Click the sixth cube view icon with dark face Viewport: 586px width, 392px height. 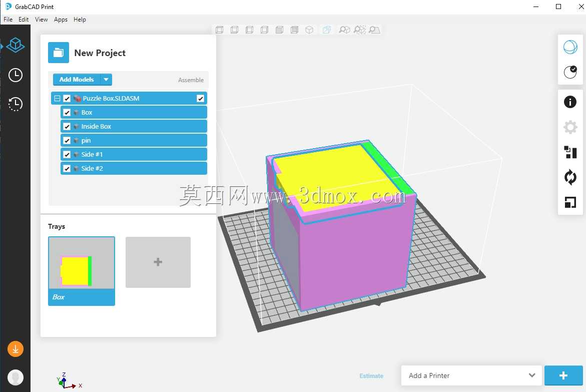coord(294,30)
